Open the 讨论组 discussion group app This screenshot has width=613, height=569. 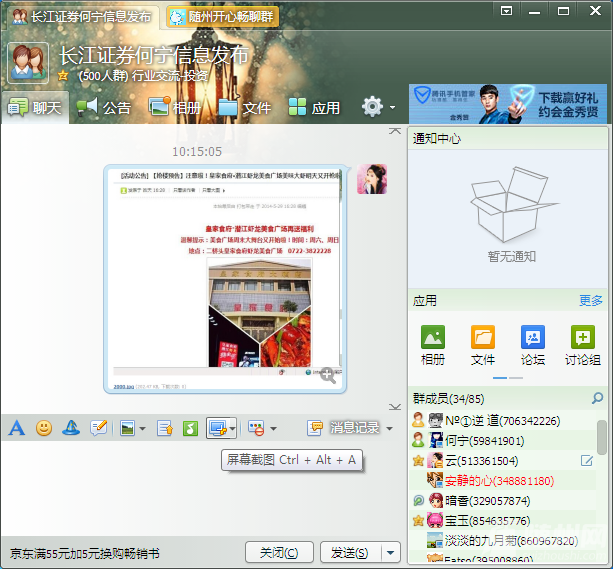pos(583,345)
